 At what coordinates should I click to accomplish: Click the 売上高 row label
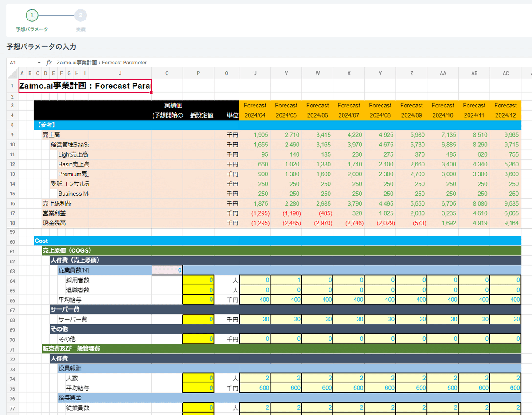(x=51, y=135)
